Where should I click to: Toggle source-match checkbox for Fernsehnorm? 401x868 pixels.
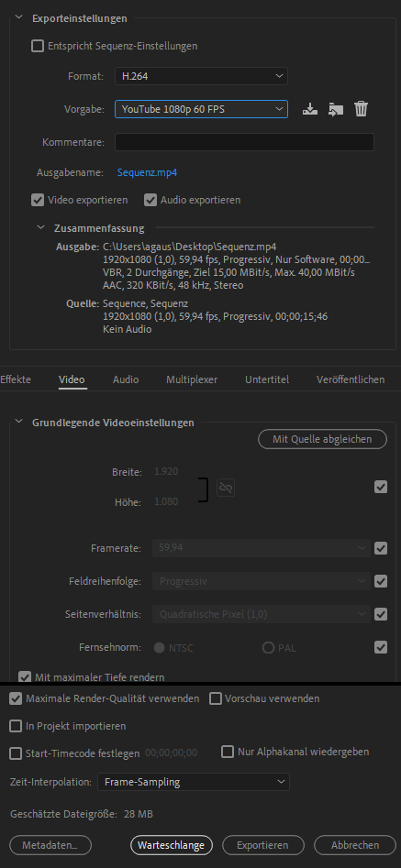[x=381, y=647]
